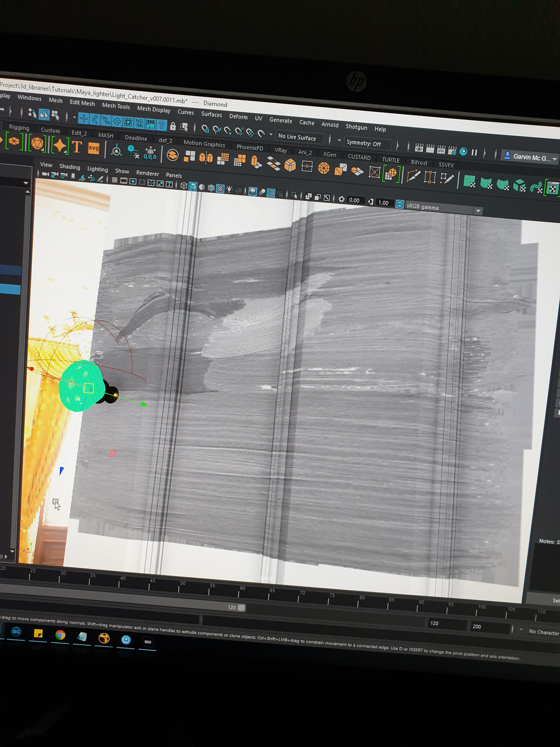Click the freeze transformations snowflake icon

click(x=150, y=153)
